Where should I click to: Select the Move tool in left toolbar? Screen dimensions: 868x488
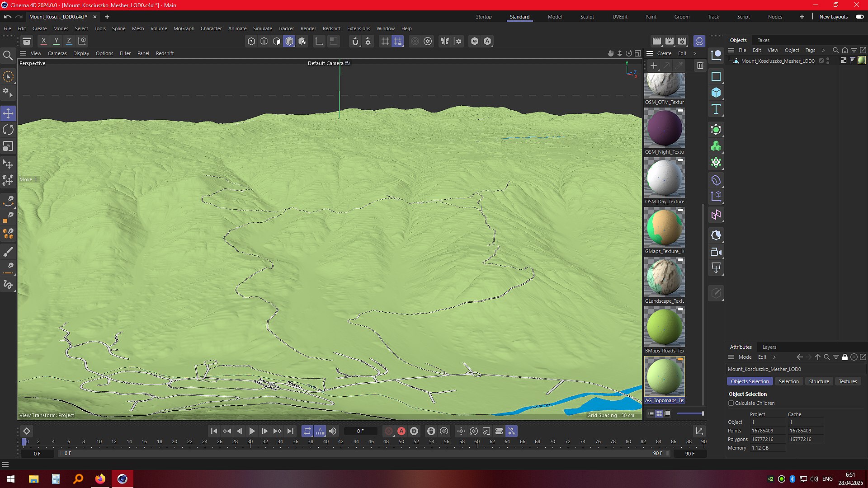click(8, 113)
